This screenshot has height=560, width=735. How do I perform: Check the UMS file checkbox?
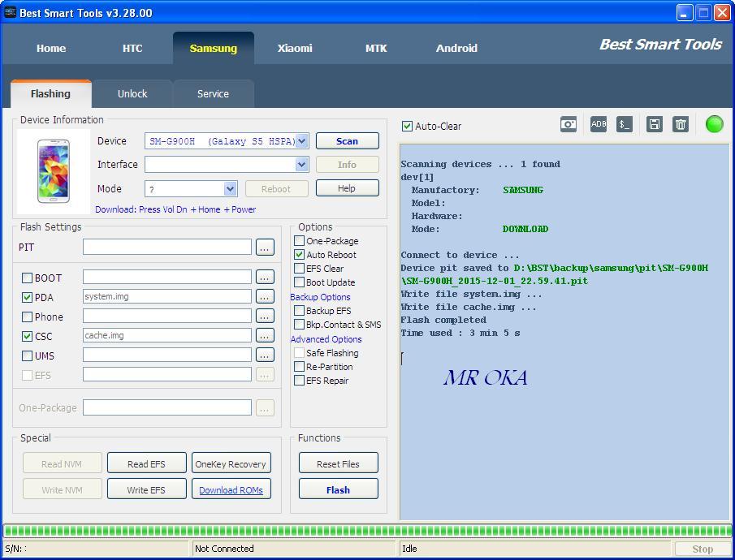tap(27, 356)
